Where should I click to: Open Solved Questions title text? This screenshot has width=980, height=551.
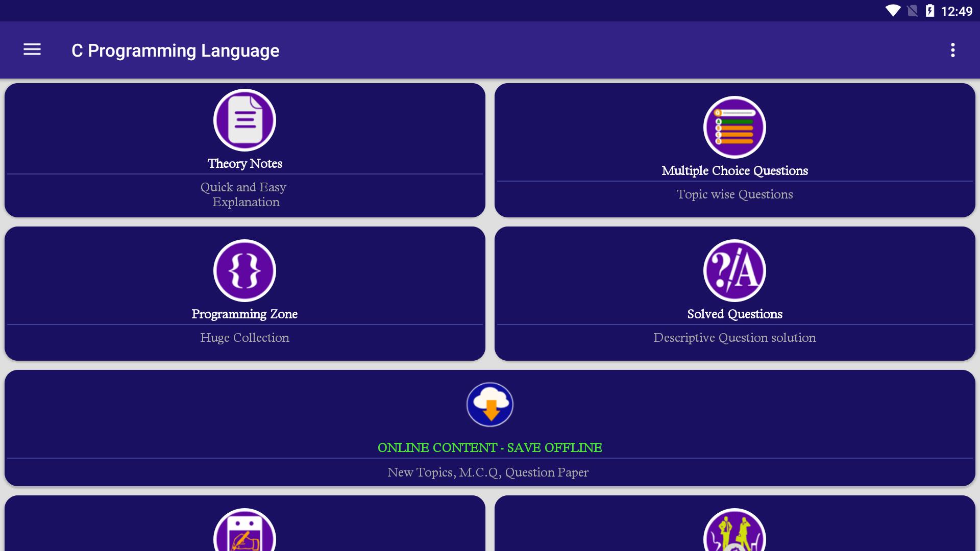pos(734,314)
